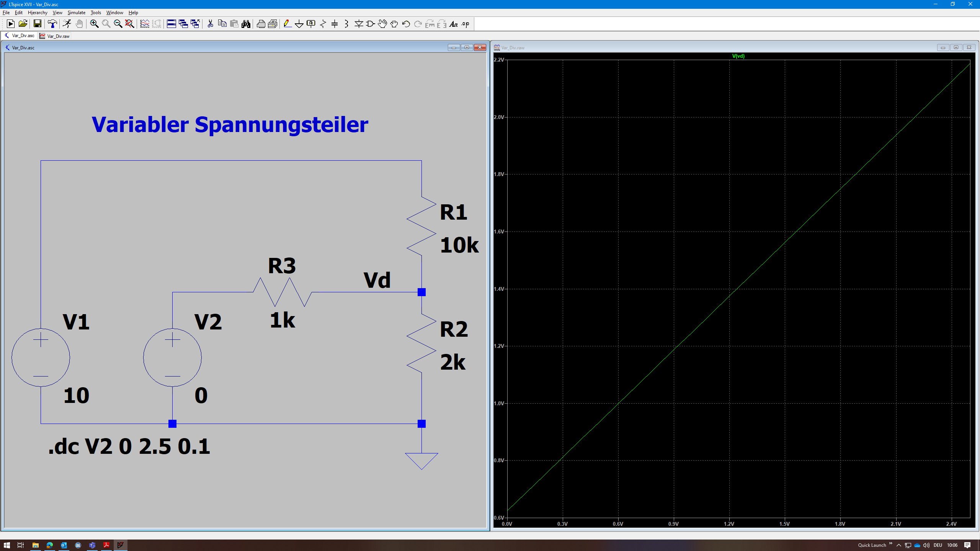Open Quick Launch toolbar chevron
Image resolution: width=980 pixels, height=551 pixels.
tap(890, 544)
